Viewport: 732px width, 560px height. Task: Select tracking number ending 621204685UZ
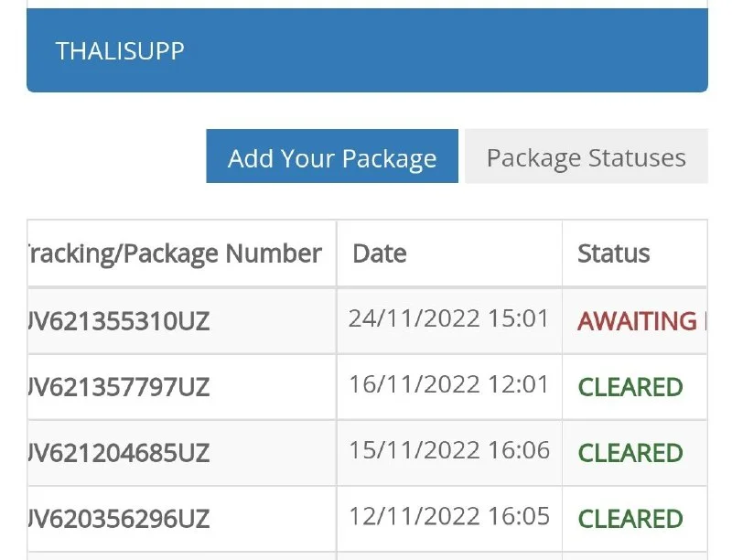(119, 453)
